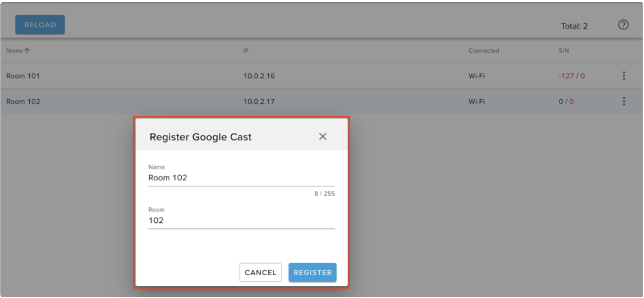This screenshot has height=298, width=644.
Task: Click the Wi-Fi cell for Room 101
Action: [476, 76]
